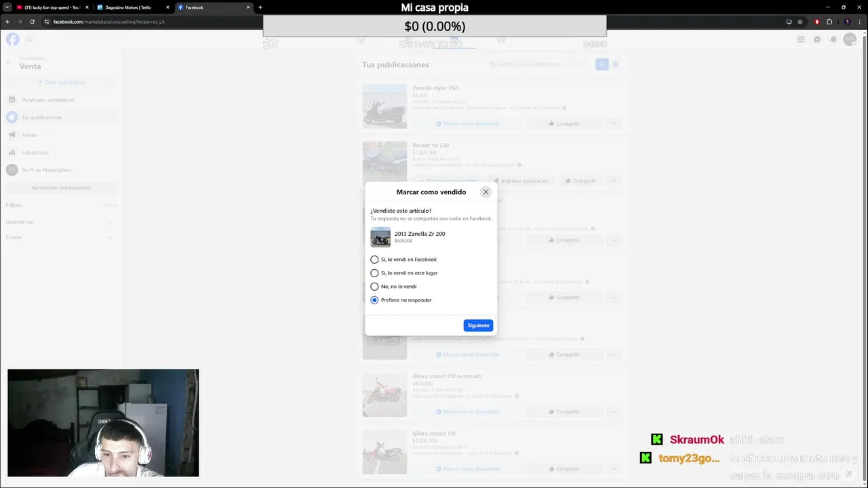Reload the current page

[x=32, y=22]
